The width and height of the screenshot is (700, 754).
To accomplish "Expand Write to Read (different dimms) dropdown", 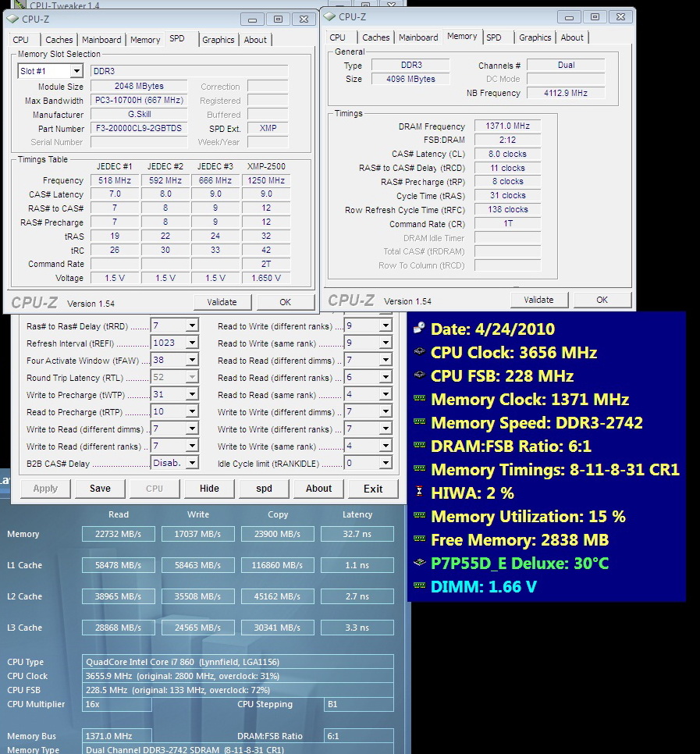I will pyautogui.click(x=192, y=429).
